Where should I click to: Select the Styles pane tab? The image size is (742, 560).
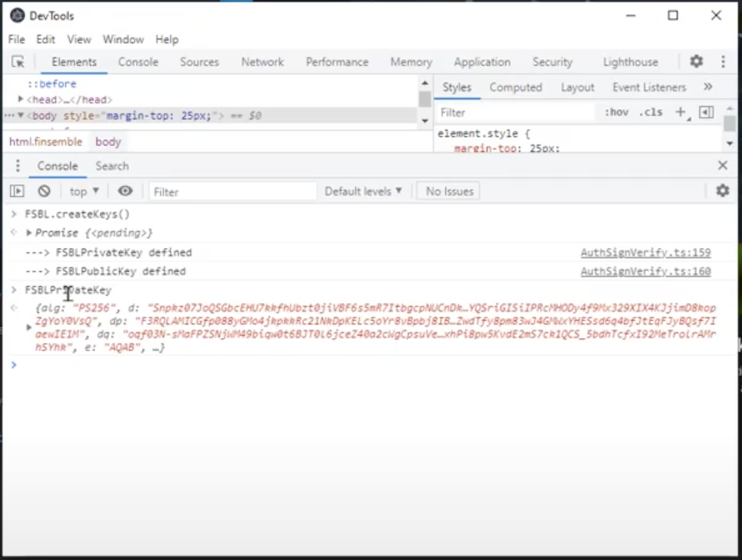coord(457,87)
